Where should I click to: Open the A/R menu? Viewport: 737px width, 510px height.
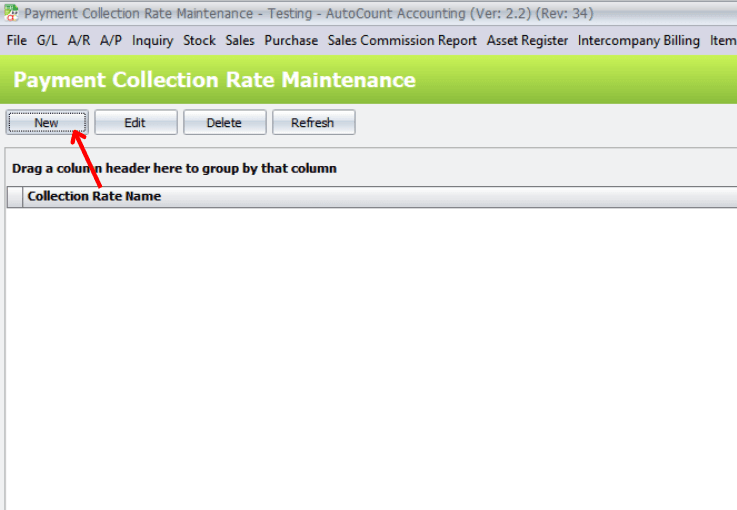point(79,40)
